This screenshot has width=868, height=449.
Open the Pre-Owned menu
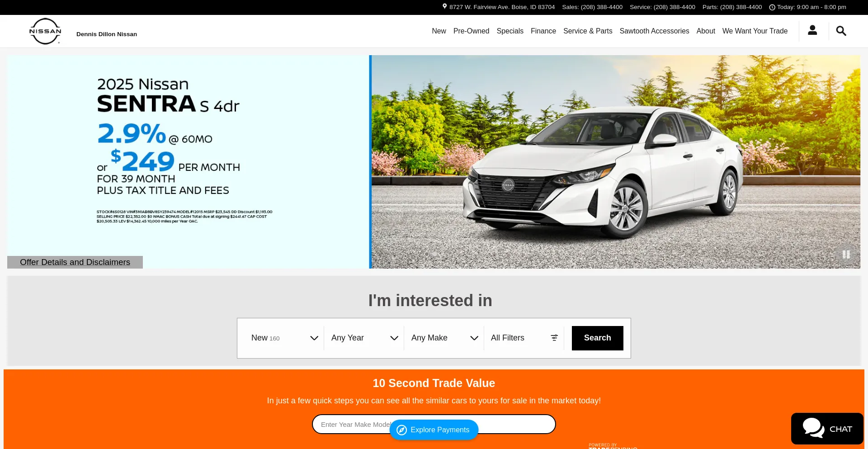click(x=471, y=31)
